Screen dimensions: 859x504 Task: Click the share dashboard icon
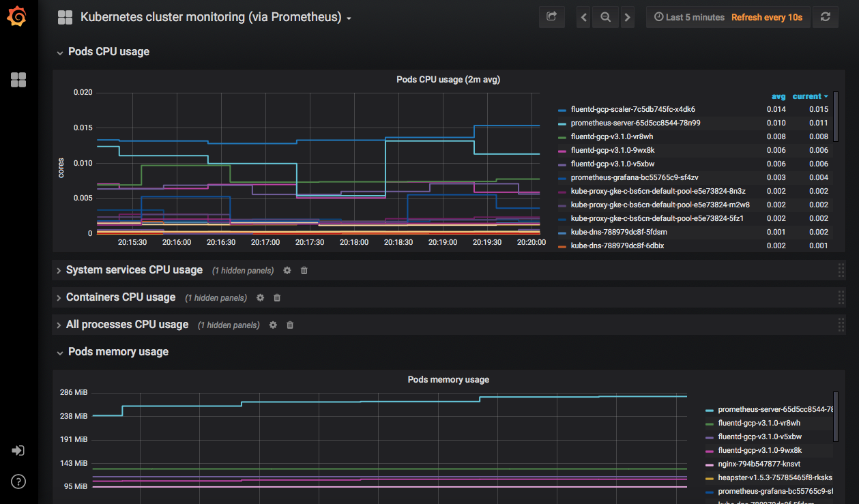552,17
